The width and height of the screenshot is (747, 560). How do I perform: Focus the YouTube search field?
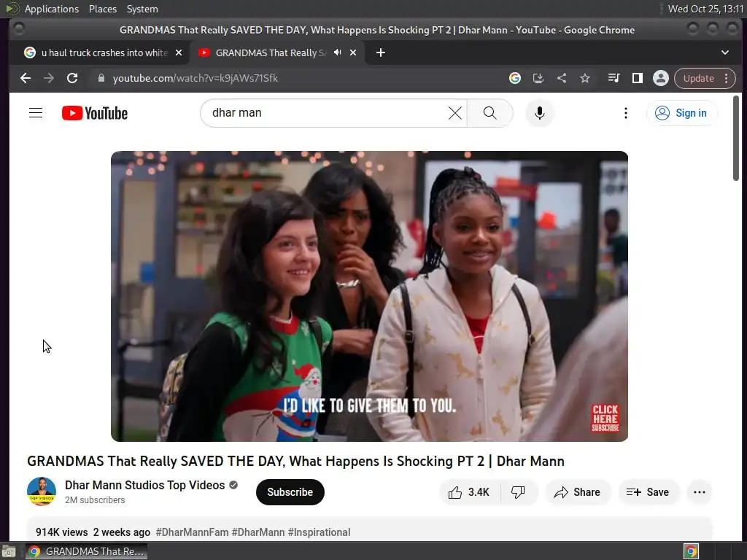[x=329, y=113]
